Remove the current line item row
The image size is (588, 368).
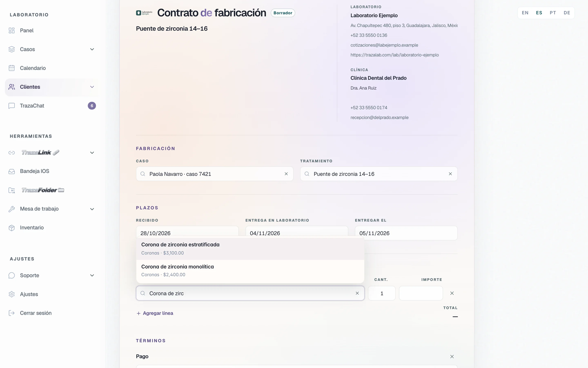(452, 293)
